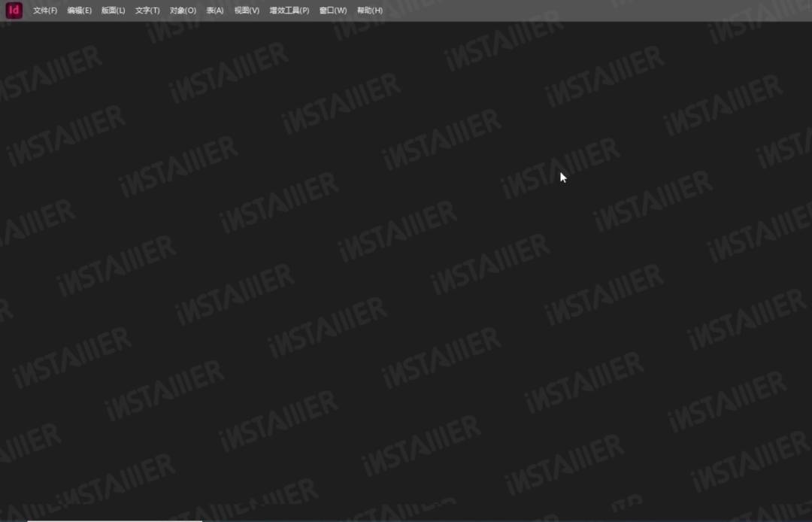Open the 文字(T) menu
812x522 pixels.
[x=147, y=11]
